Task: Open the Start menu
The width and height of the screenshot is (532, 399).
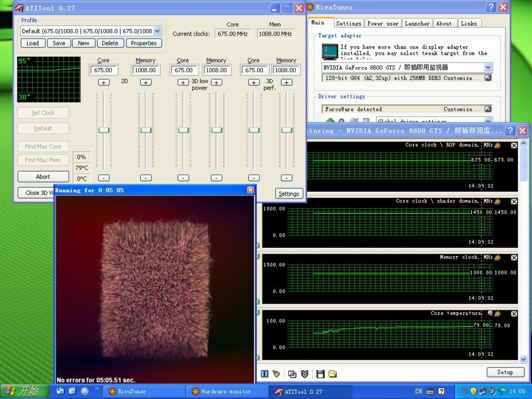Action: point(25,391)
